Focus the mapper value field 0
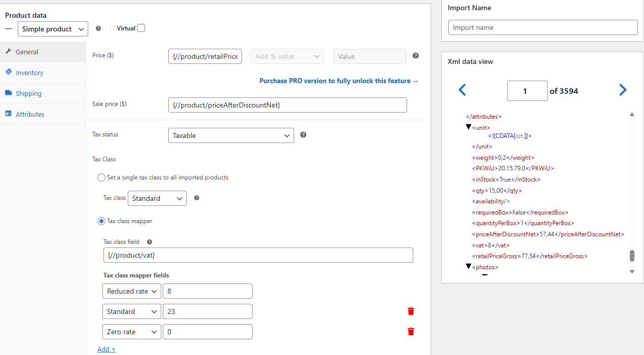The image size is (644, 355). coord(207,332)
